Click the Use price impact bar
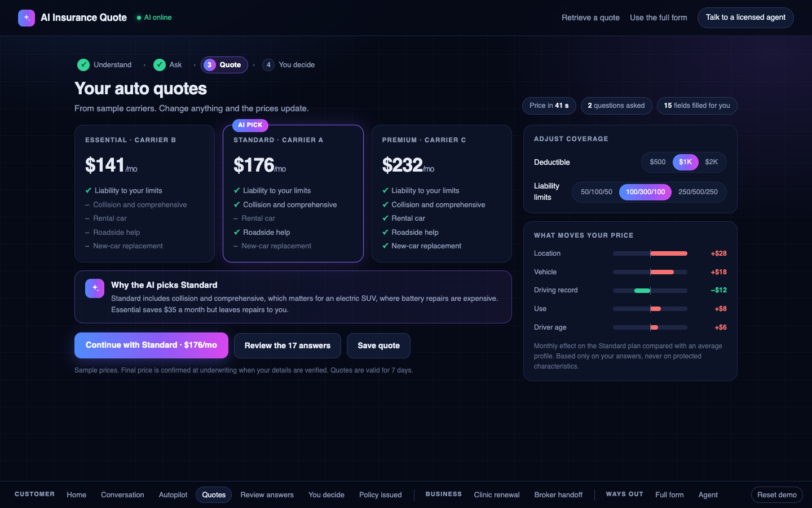The width and height of the screenshot is (812, 508). click(650, 309)
